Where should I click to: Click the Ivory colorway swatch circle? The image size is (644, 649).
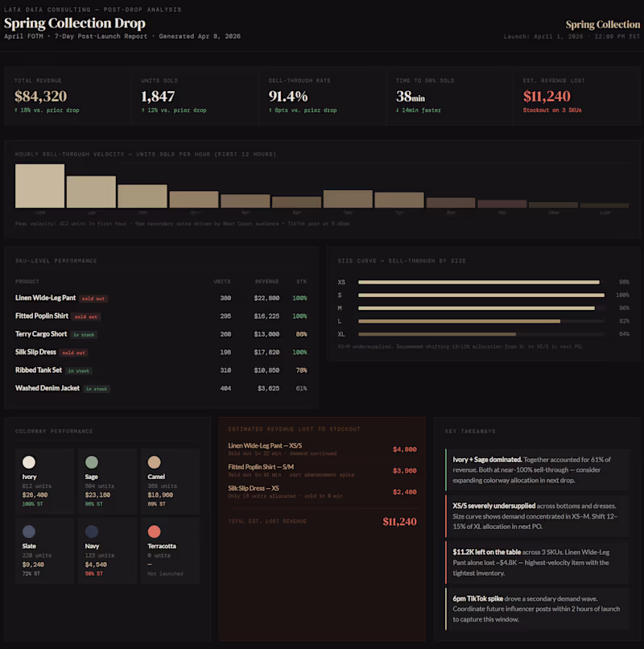point(28,462)
